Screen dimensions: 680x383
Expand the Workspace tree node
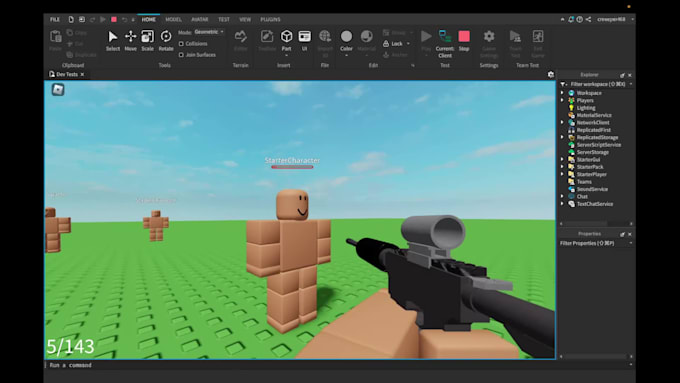tap(562, 93)
